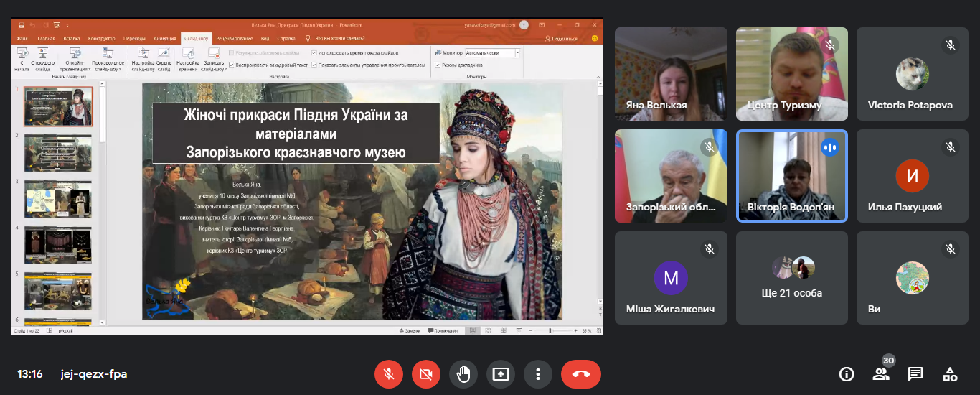Open the Конструктор ribbon tab
This screenshot has width=980, height=395.
[x=101, y=38]
